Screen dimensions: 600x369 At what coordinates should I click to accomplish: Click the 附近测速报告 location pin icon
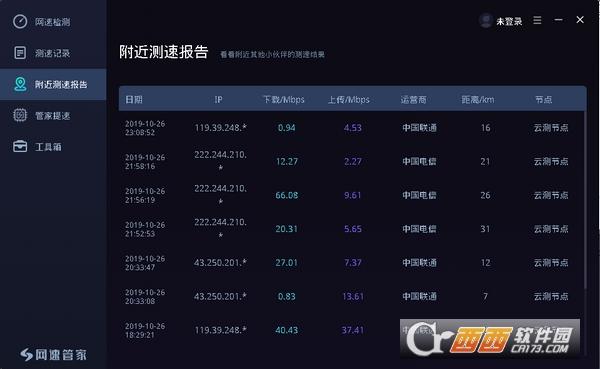point(20,84)
